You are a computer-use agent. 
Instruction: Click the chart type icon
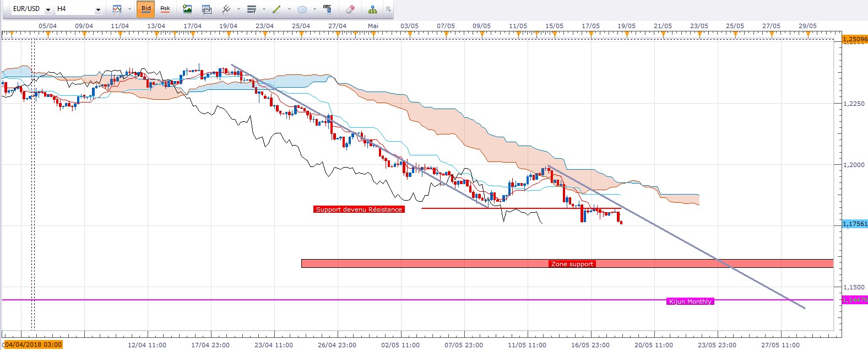point(117,9)
